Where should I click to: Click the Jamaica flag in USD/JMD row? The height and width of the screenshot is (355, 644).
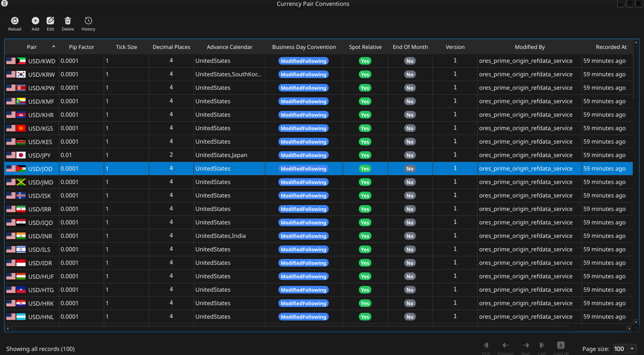21,182
